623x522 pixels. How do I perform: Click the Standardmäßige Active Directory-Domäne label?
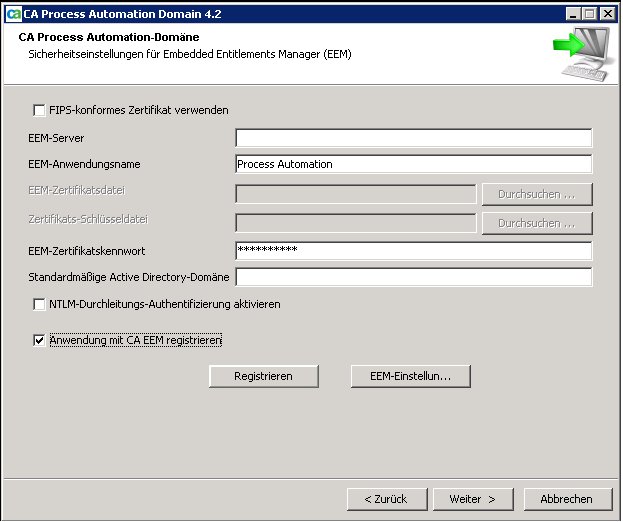(x=129, y=277)
